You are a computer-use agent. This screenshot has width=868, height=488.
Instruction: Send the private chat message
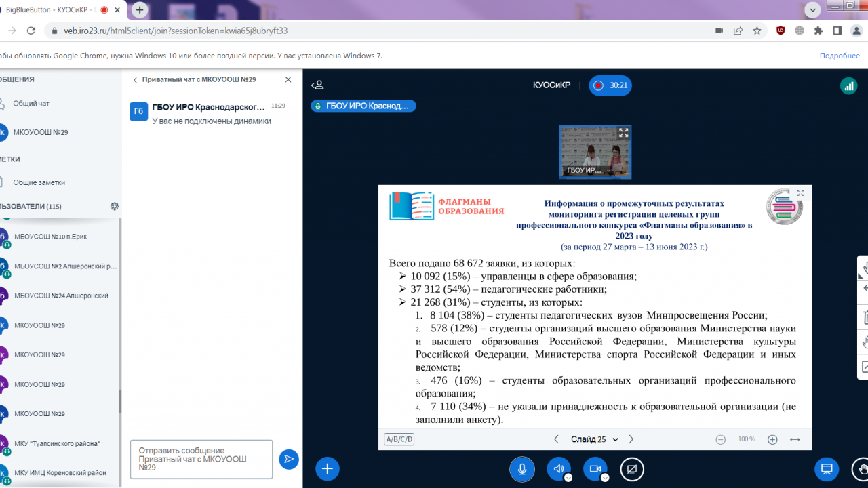(289, 460)
